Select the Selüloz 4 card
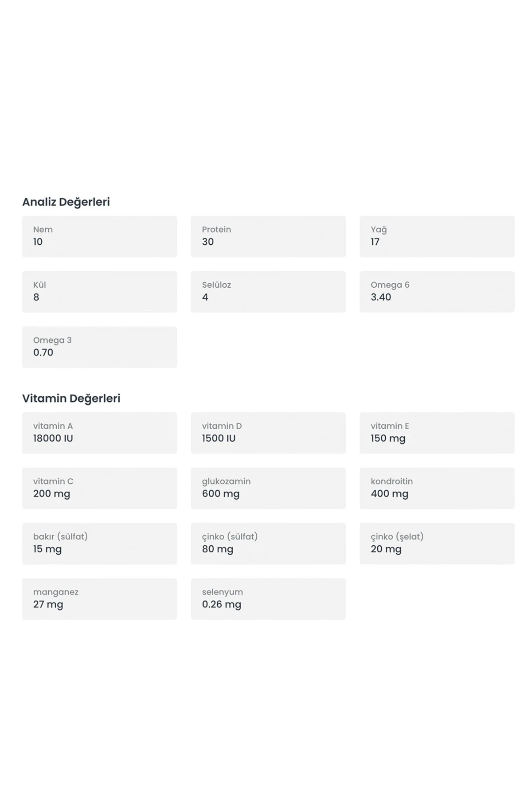This screenshot has height=798, width=532. point(268,292)
